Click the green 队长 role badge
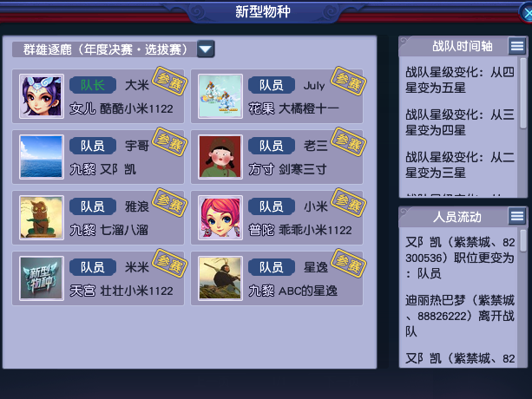 93,85
